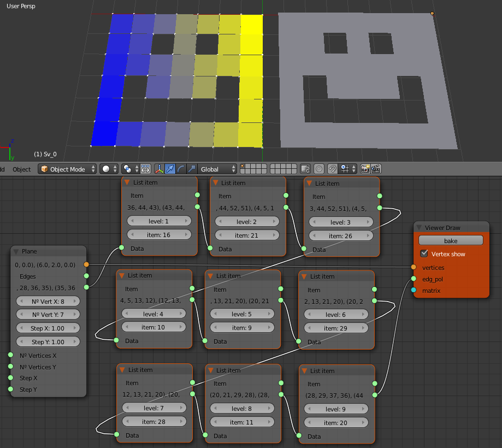Click the Step X: 1.00 field
The width and height of the screenshot is (502, 448).
pyautogui.click(x=48, y=328)
